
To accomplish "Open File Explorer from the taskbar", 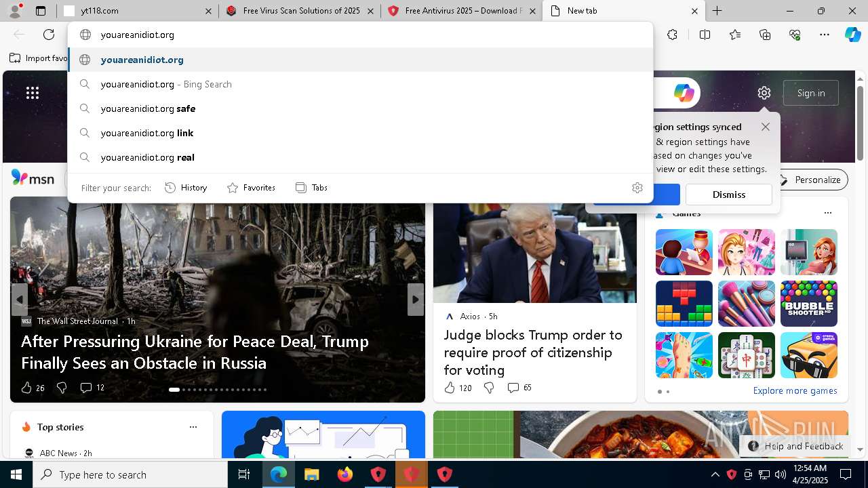I will 311,474.
